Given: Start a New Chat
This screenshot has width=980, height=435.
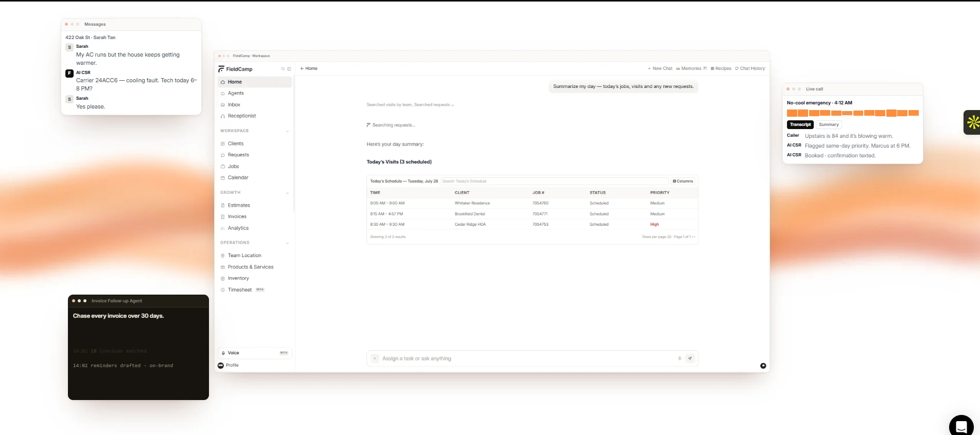Looking at the screenshot, I should [660, 68].
